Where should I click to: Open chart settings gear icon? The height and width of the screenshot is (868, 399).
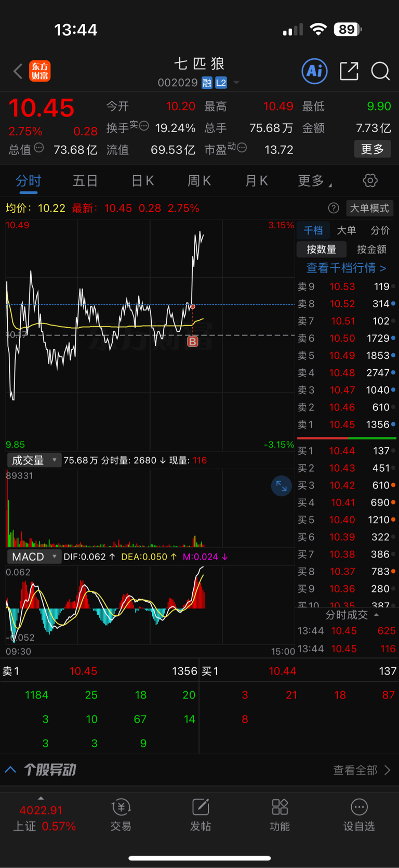coord(370,180)
